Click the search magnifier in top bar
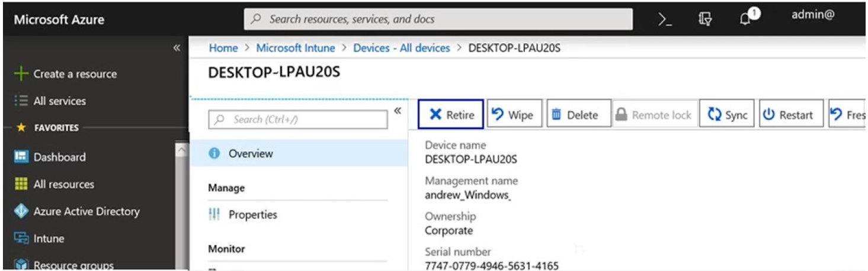868x271 pixels. pyautogui.click(x=257, y=19)
